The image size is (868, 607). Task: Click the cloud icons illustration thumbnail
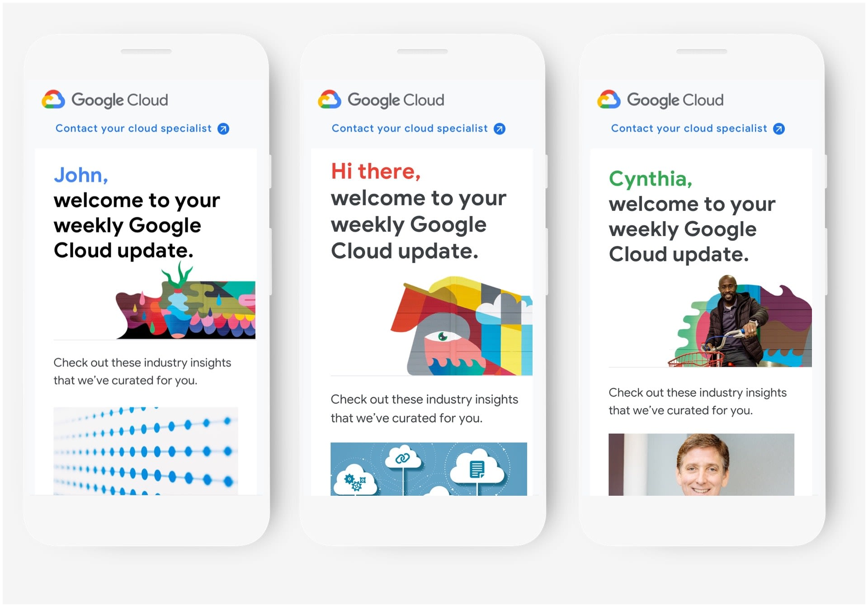coord(429,469)
